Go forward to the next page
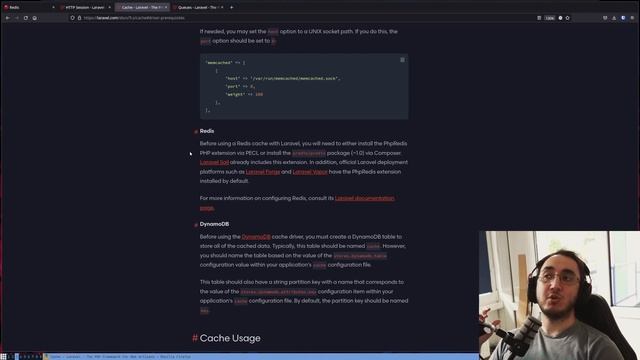 click(x=16, y=18)
